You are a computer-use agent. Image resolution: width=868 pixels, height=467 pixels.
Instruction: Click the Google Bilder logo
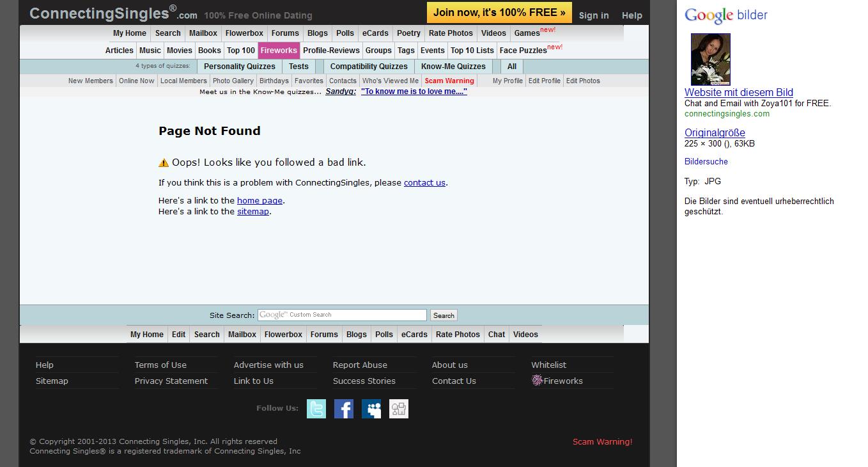pos(725,15)
